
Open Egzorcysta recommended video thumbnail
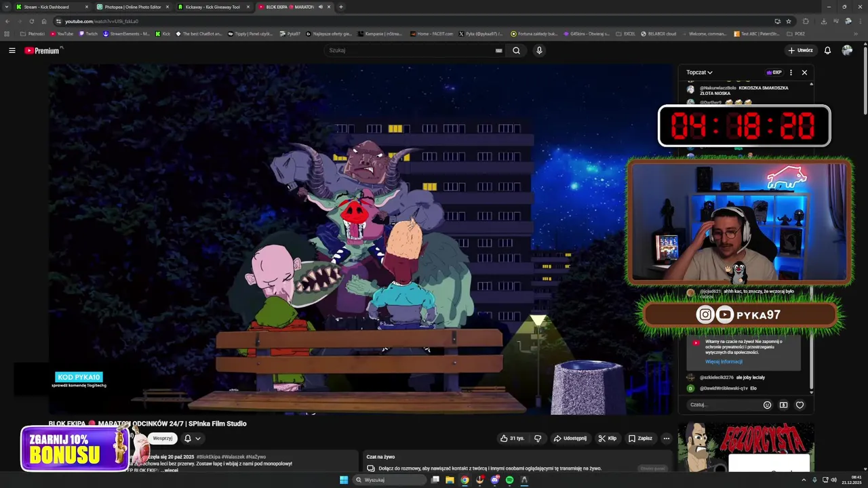[746, 447]
